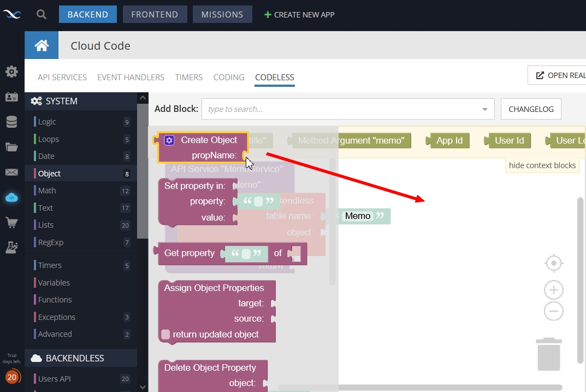
Task: Open the CODING tab
Action: [x=229, y=78]
